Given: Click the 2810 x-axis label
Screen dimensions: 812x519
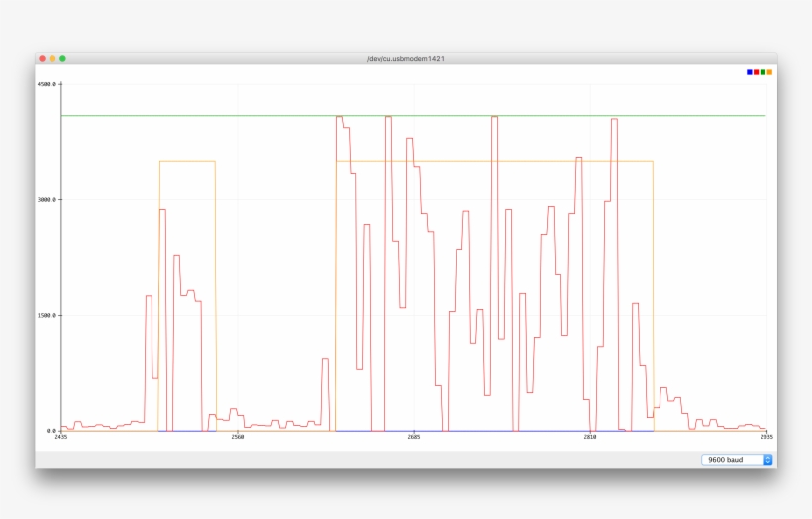Looking at the screenshot, I should [x=590, y=437].
